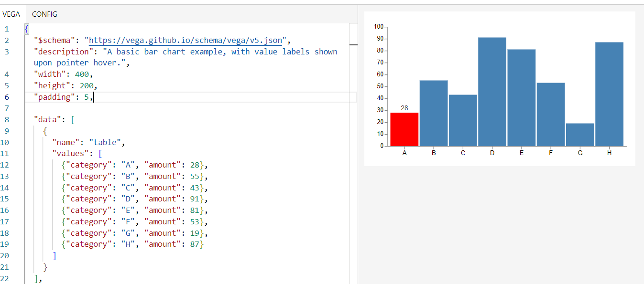Click the category "B" amount 55 row
This screenshot has height=284, width=644.
tap(135, 177)
